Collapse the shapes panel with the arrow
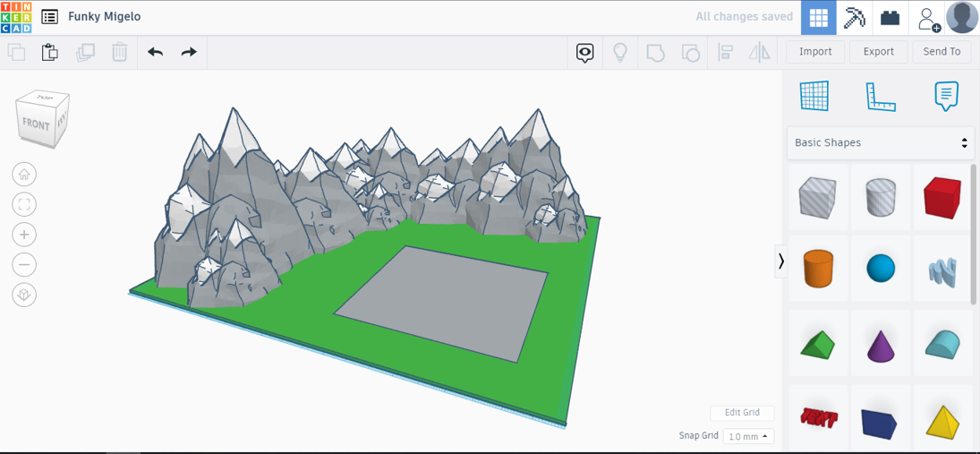Screen dimensions: 980x454 pyautogui.click(x=780, y=261)
